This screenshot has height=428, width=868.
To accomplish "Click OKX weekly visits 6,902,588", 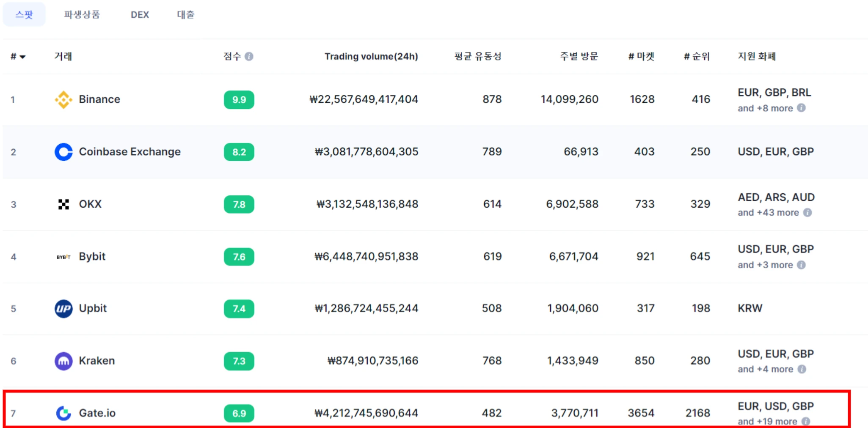I will (572, 204).
